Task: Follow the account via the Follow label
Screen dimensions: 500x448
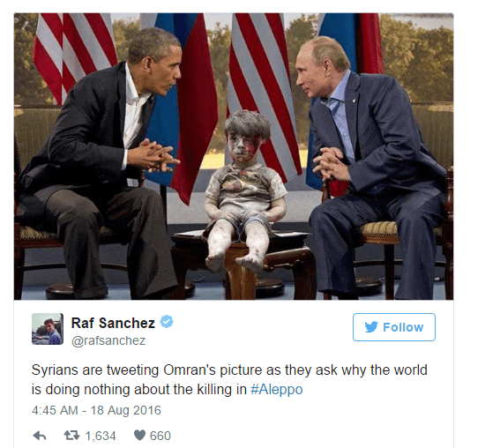Action: pos(403,327)
